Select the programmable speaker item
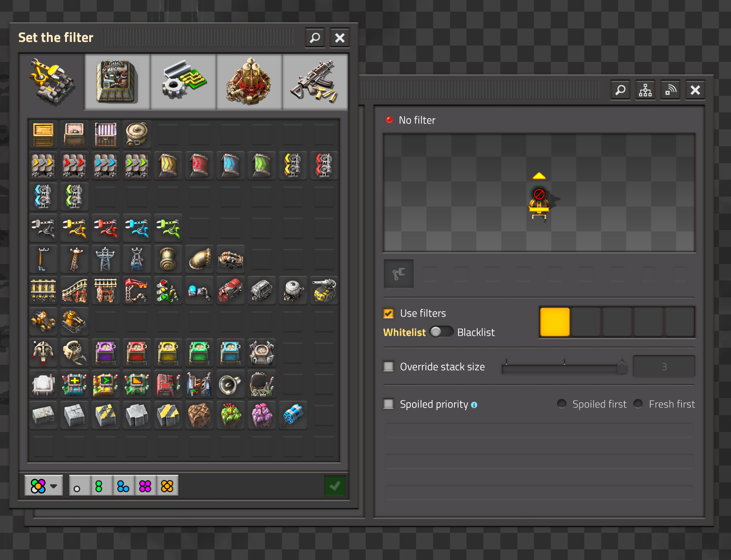 pos(231,384)
